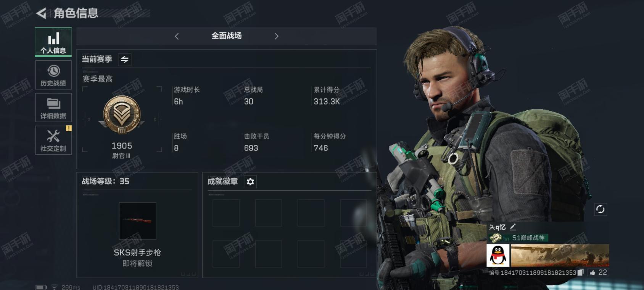The image size is (644, 290).
Task: Open the 个人信息 sidebar tab
Action: pyautogui.click(x=53, y=42)
